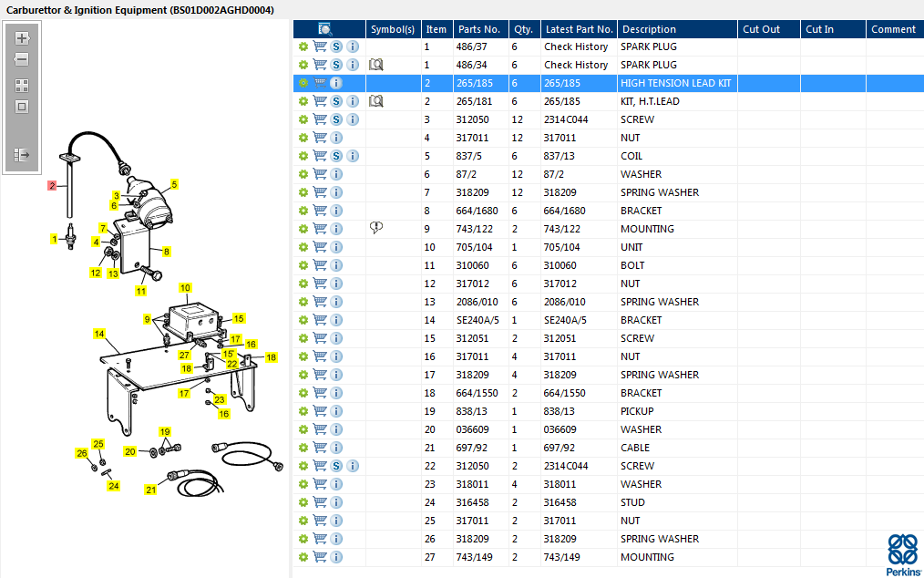Add BOLT 310060 to cart
This screenshot has width=924, height=578.
pos(320,265)
